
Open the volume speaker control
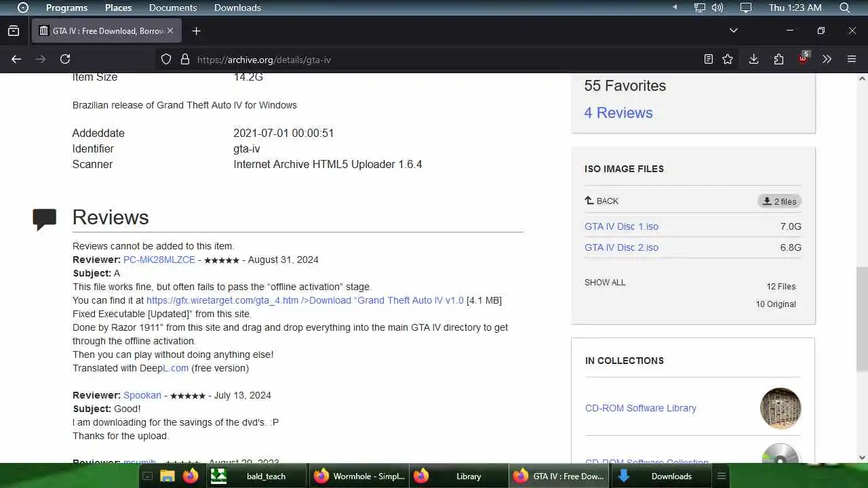click(x=717, y=7)
